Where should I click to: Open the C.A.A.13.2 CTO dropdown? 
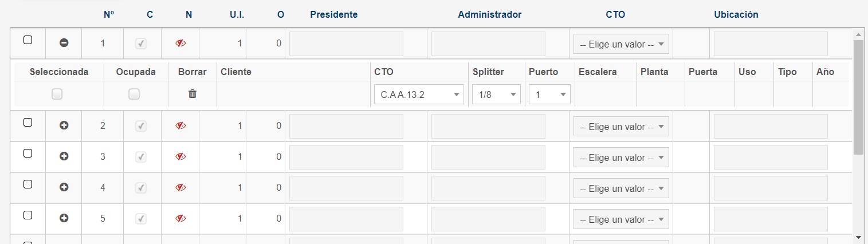[419, 95]
